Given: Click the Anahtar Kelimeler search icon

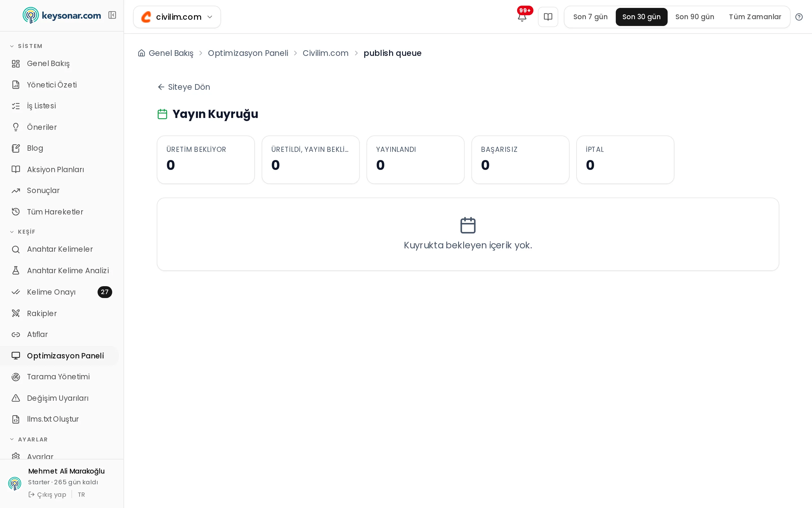Looking at the screenshot, I should pyautogui.click(x=16, y=249).
